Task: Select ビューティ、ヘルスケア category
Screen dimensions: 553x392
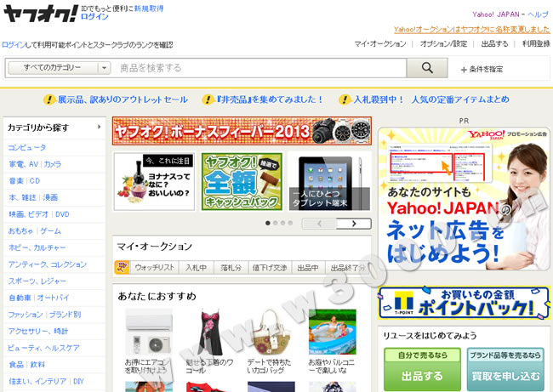Action: pyautogui.click(x=43, y=348)
